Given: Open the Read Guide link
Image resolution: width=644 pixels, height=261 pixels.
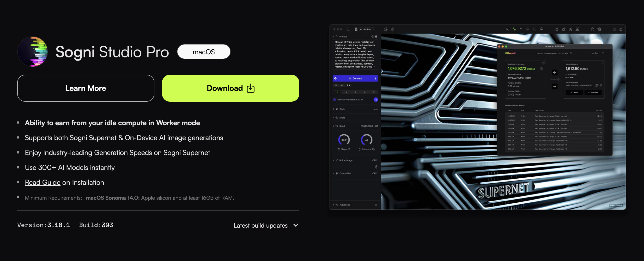Looking at the screenshot, I should pos(43,182).
